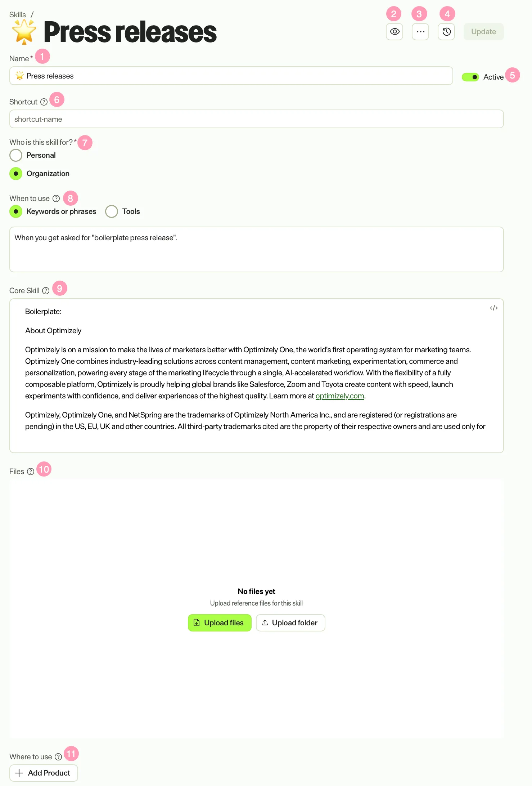Open version history clock icon
532x786 pixels.
pos(446,32)
